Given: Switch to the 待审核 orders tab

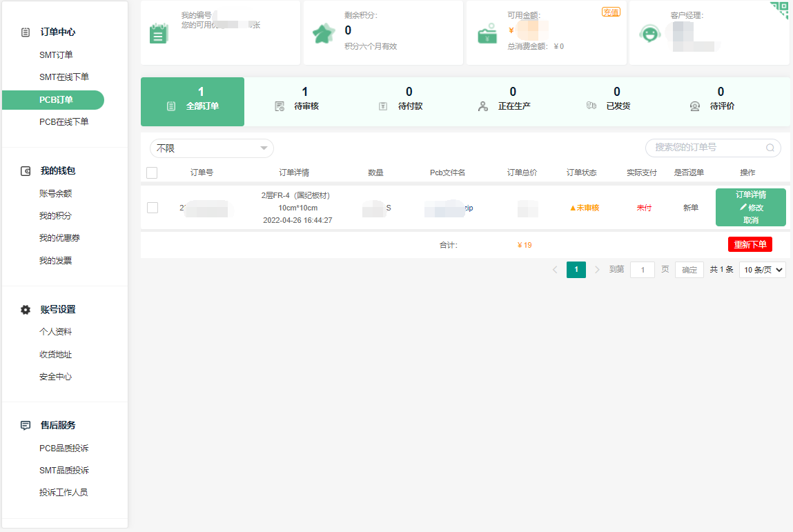Looking at the screenshot, I should [305, 99].
